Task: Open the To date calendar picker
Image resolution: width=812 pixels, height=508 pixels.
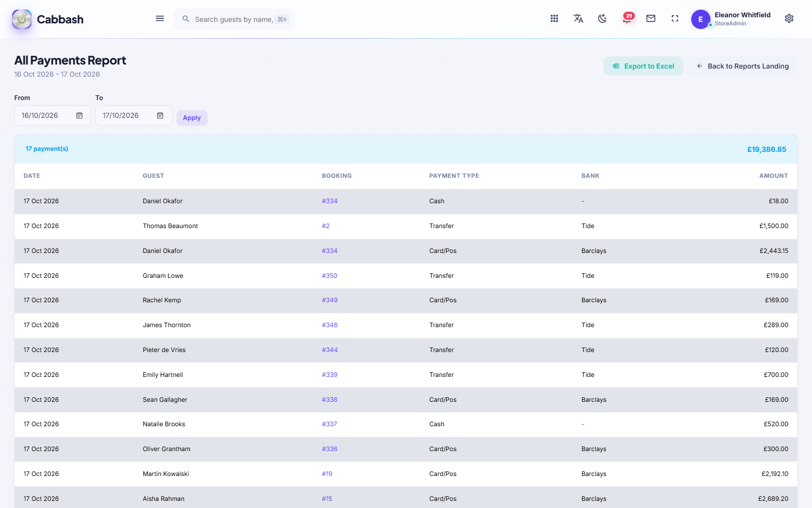Action: pos(160,116)
